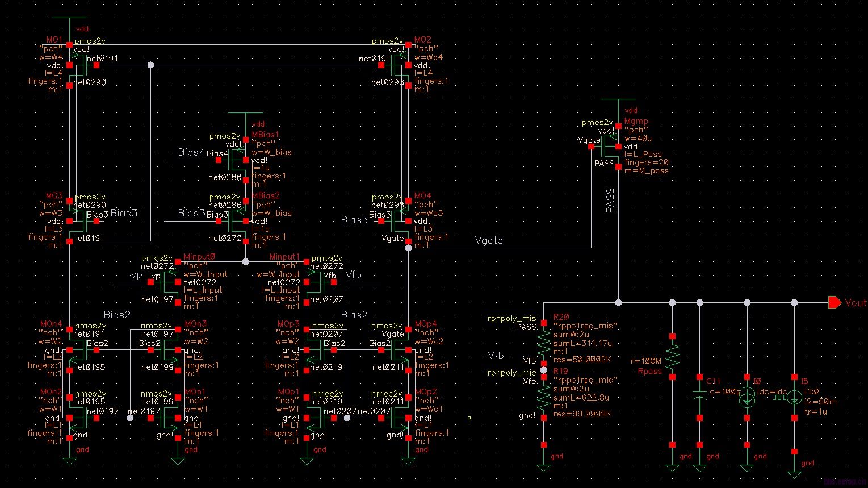This screenshot has height=488, width=868.
Task: Click the Rpass 100M resistor symbol
Action: point(672,357)
